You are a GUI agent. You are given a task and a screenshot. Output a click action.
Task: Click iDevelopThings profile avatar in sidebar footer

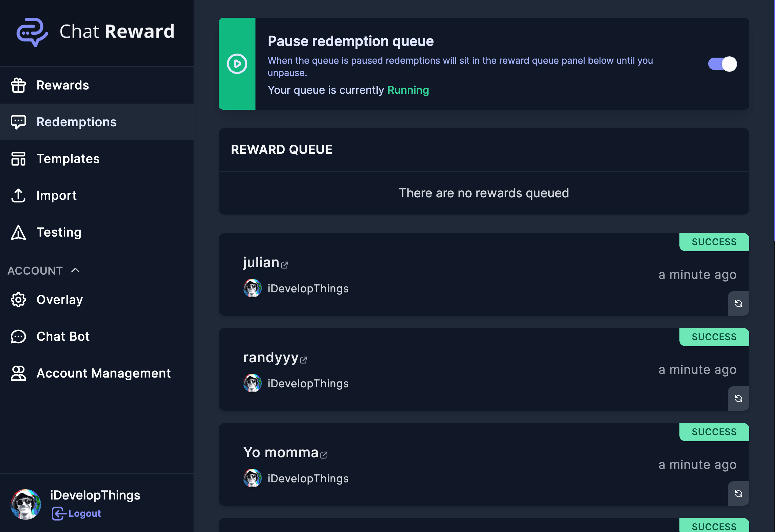[26, 504]
